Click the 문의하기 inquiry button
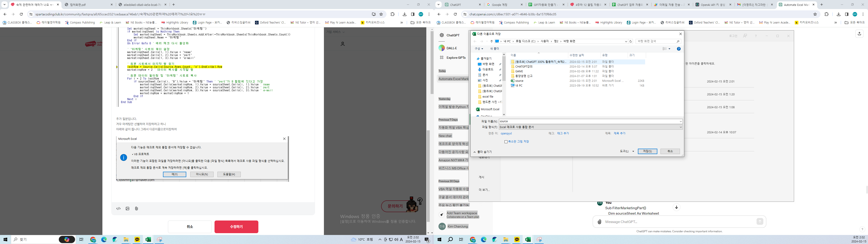This screenshot has width=868, height=244. tap(395, 206)
